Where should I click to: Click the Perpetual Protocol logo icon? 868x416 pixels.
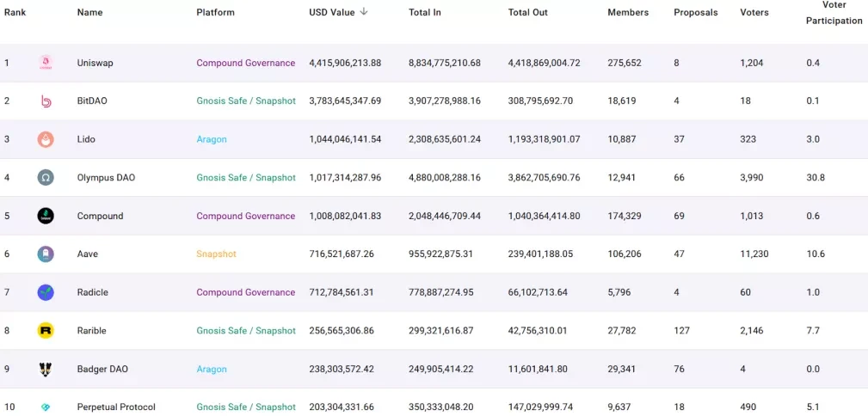click(x=46, y=407)
